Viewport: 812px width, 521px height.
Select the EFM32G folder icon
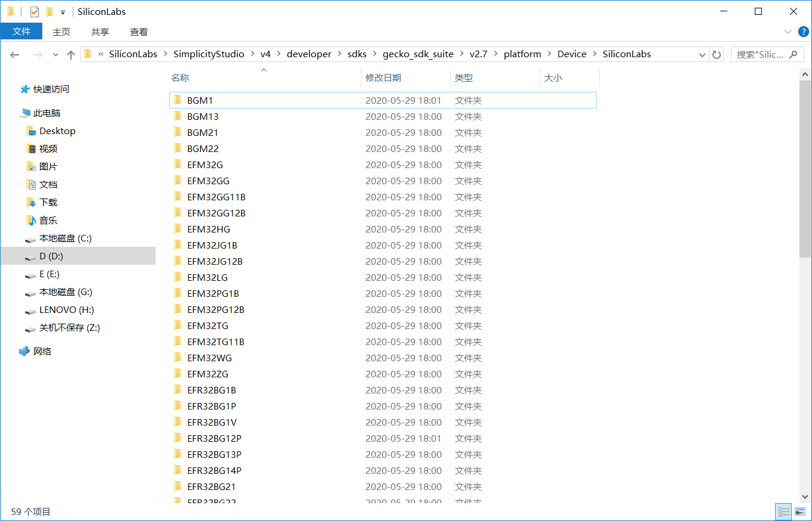pos(178,165)
